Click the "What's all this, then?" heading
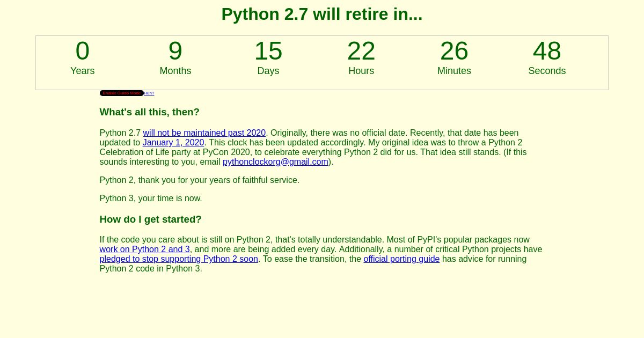This screenshot has height=338, width=644. (149, 112)
